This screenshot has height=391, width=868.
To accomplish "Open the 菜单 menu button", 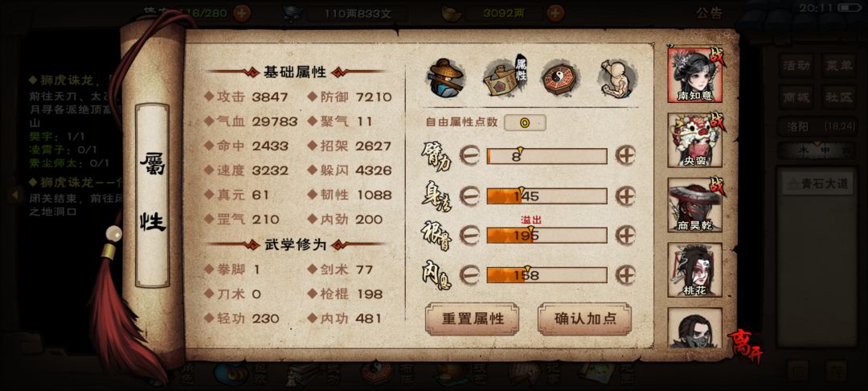I will click(x=838, y=66).
